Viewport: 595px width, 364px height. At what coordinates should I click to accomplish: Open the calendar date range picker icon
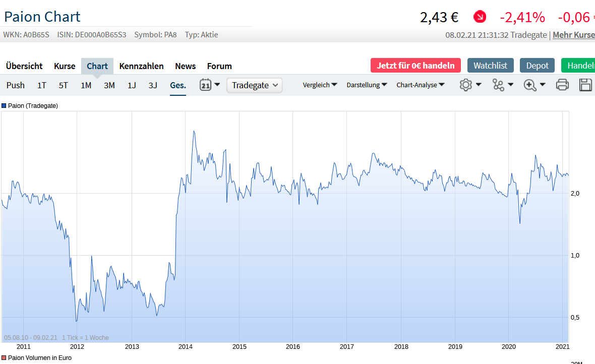[205, 85]
